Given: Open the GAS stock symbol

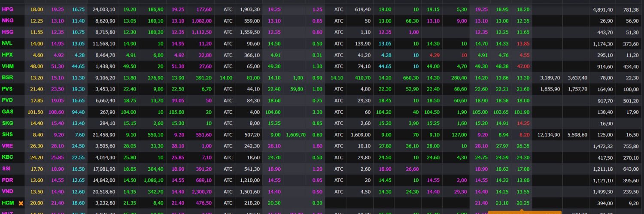Looking at the screenshot, I should [7, 112].
